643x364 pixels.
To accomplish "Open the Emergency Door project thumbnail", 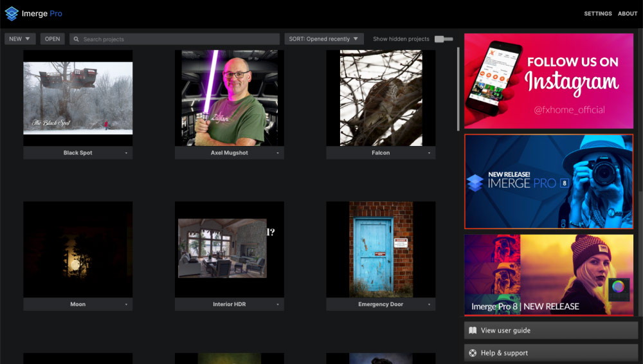I will pyautogui.click(x=381, y=250).
